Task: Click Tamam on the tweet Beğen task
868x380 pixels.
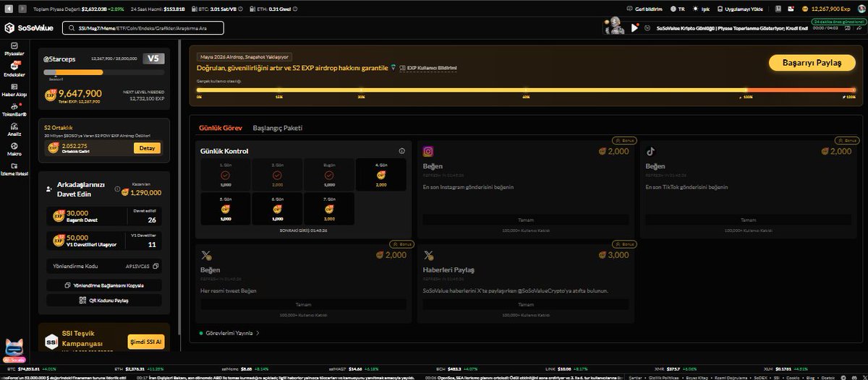Action: tap(303, 304)
